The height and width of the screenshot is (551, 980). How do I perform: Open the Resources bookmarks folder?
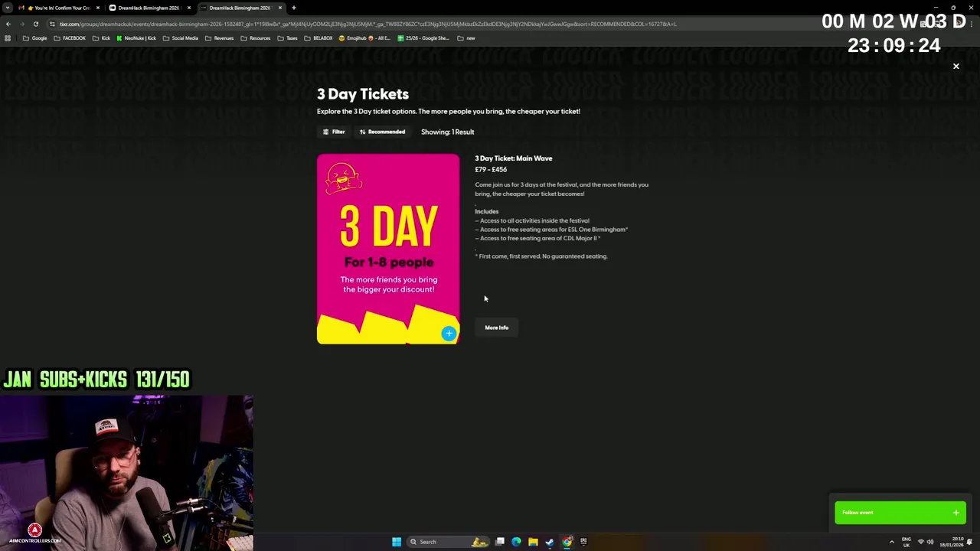click(x=255, y=38)
